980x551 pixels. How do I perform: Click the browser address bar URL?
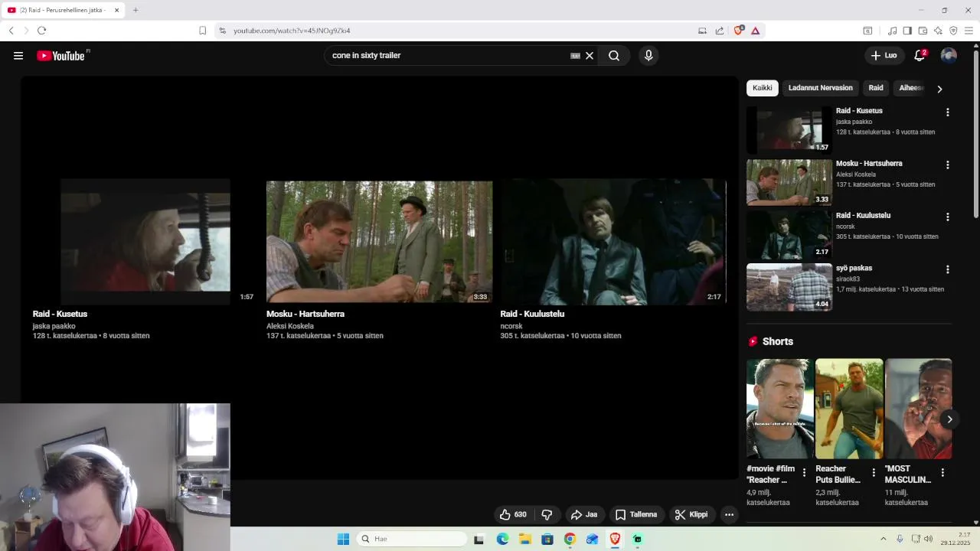[292, 31]
